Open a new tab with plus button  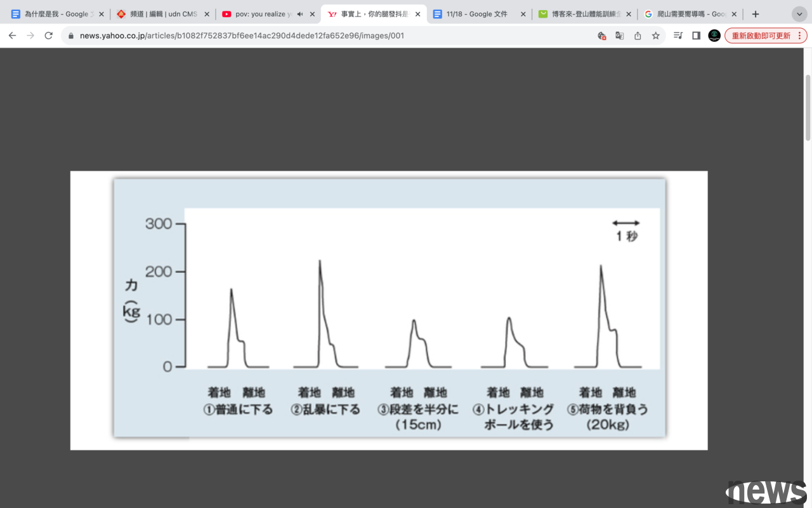click(x=755, y=14)
